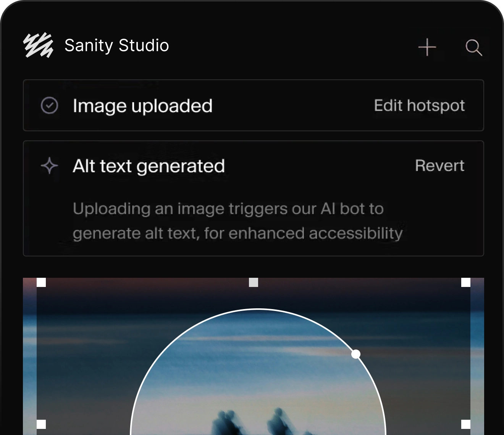Open search via the magnifier icon
Image resolution: width=504 pixels, height=435 pixels.
coord(474,48)
